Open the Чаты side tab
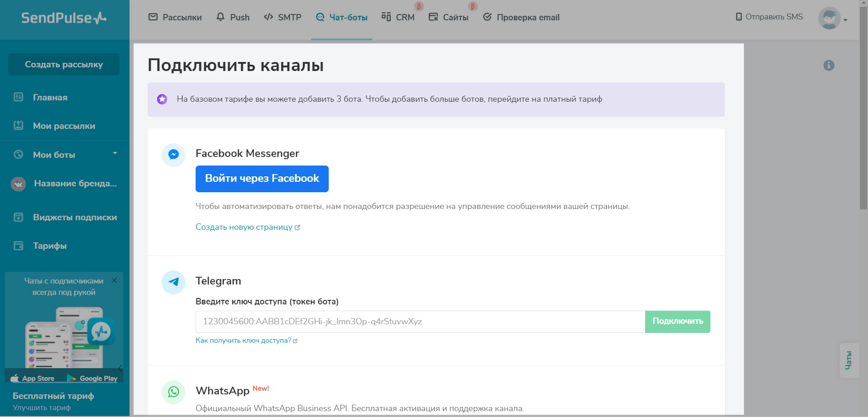This screenshot has width=868, height=417. [849, 360]
